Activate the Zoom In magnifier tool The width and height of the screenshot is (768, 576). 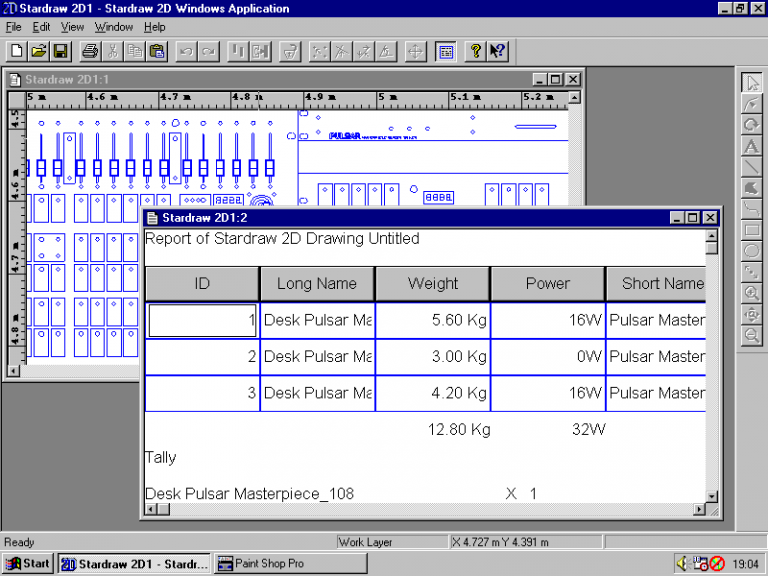pyautogui.click(x=751, y=293)
